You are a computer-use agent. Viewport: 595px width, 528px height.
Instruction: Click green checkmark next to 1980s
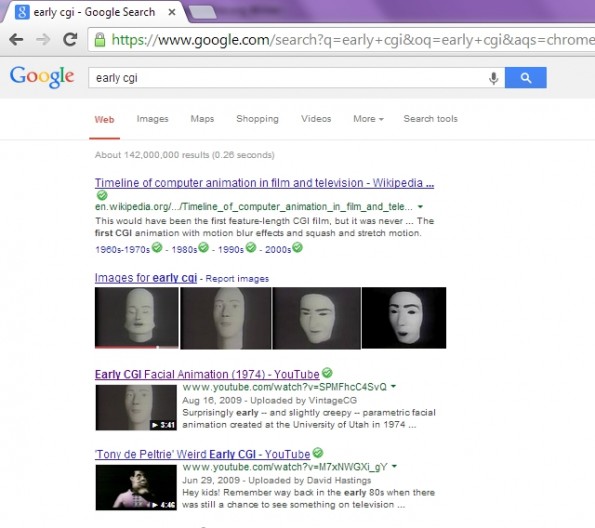pyautogui.click(x=203, y=247)
